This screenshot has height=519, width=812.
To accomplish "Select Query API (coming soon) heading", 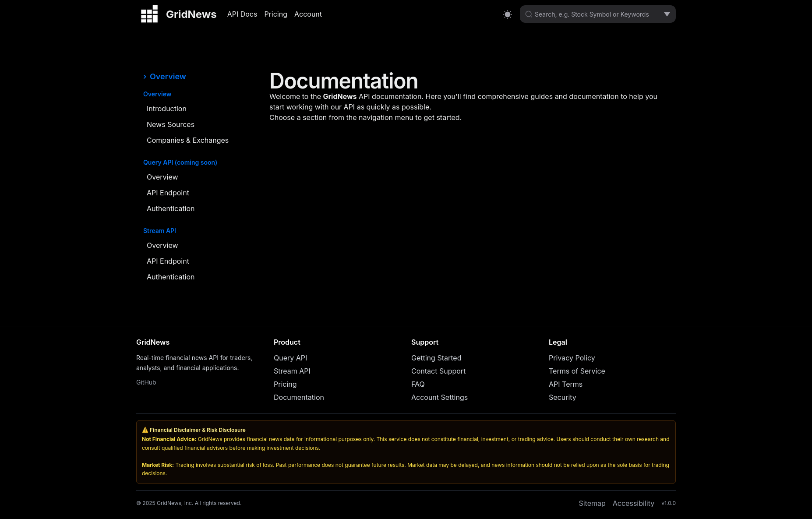I will point(180,162).
